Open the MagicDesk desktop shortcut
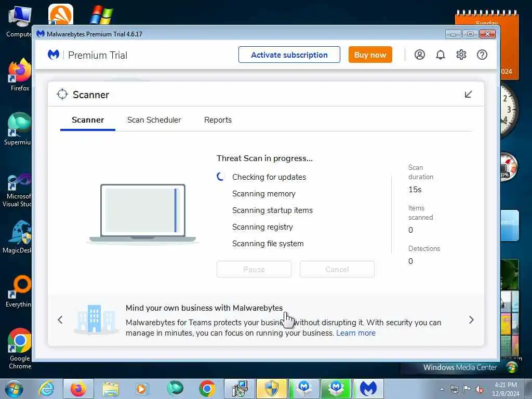This screenshot has height=399, width=532. tap(17, 237)
